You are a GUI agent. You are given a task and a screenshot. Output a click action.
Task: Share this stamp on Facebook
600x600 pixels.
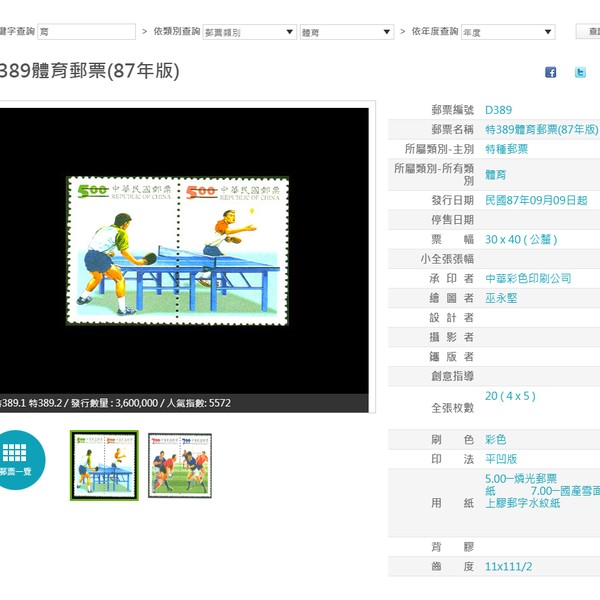coord(550,72)
